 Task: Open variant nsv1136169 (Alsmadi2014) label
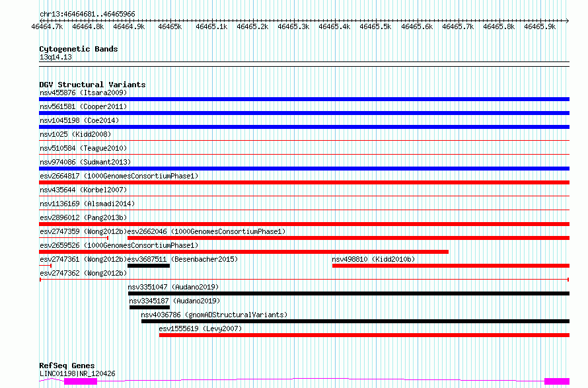click(87, 204)
